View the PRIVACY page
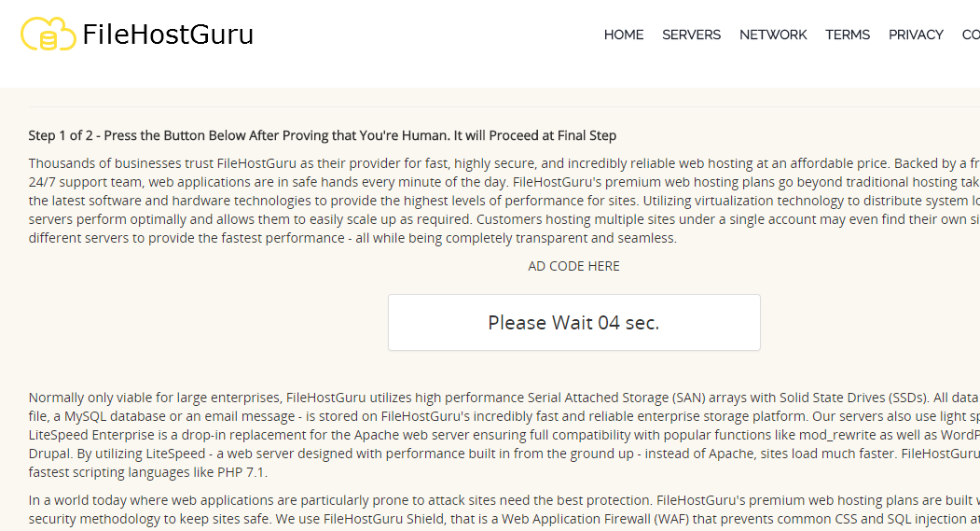This screenshot has height=531, width=980. click(x=916, y=35)
